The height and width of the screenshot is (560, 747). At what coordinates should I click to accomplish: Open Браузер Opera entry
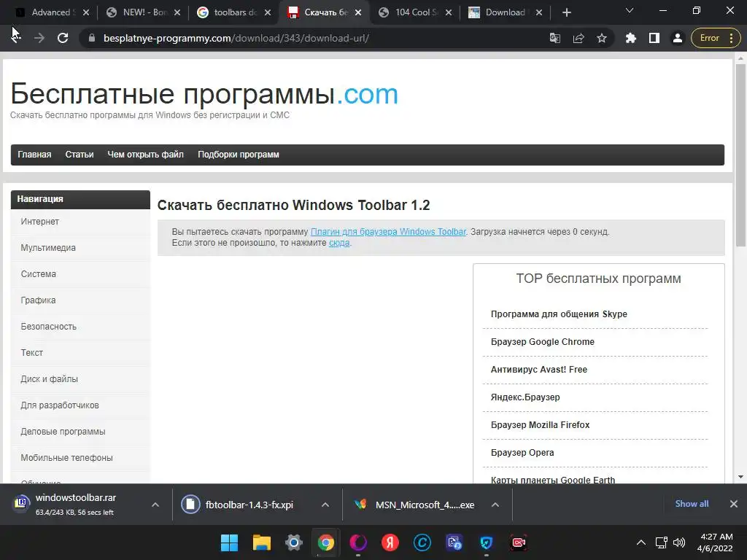[522, 452]
